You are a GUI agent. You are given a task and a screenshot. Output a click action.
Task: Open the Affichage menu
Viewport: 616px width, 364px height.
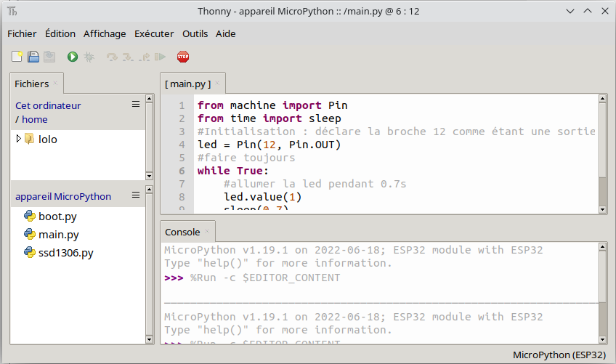coord(105,34)
